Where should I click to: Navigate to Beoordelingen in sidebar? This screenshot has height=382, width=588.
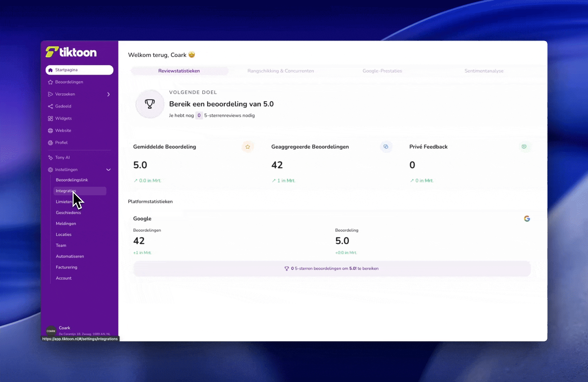[69, 82]
